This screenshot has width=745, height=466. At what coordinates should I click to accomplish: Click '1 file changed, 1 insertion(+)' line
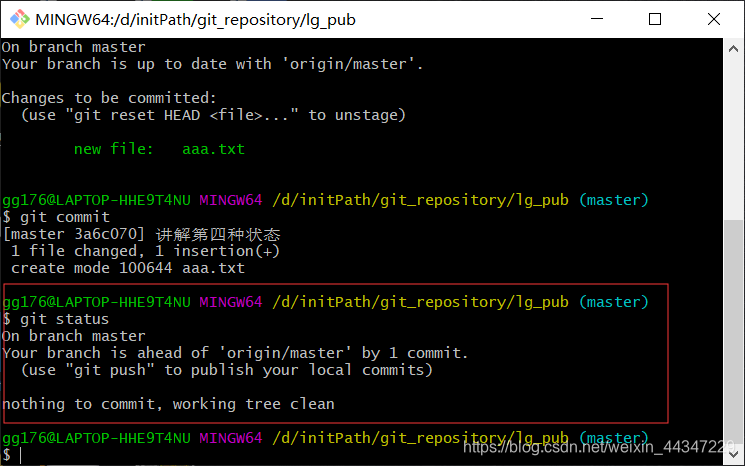[145, 251]
